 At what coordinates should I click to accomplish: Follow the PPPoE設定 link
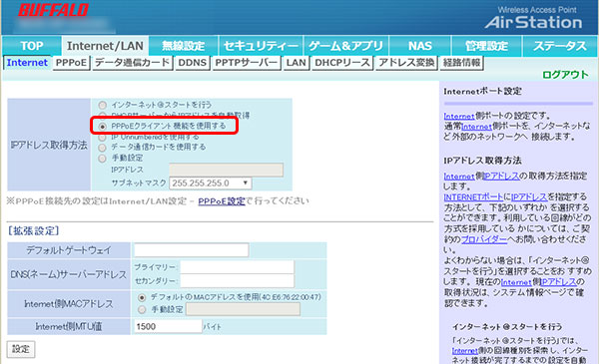click(222, 201)
